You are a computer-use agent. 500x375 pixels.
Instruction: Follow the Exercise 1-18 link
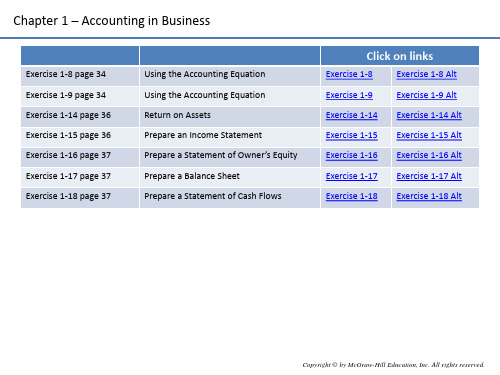coord(352,196)
